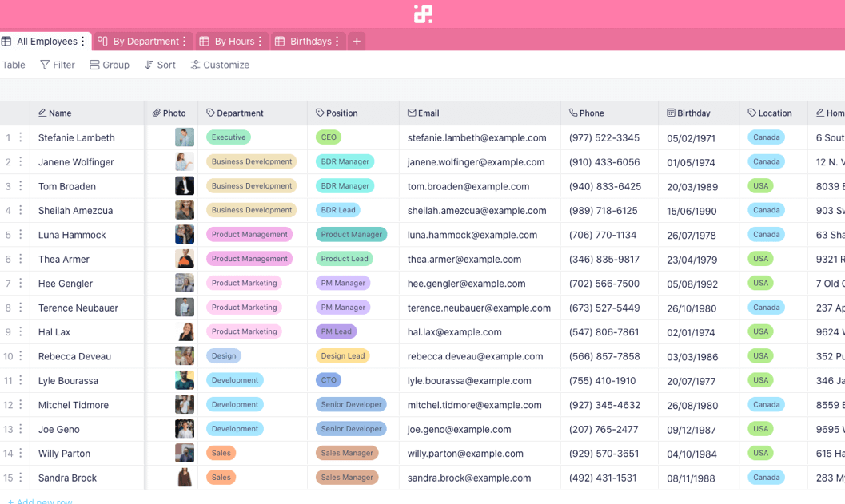Add a new view with the plus button

[357, 40]
